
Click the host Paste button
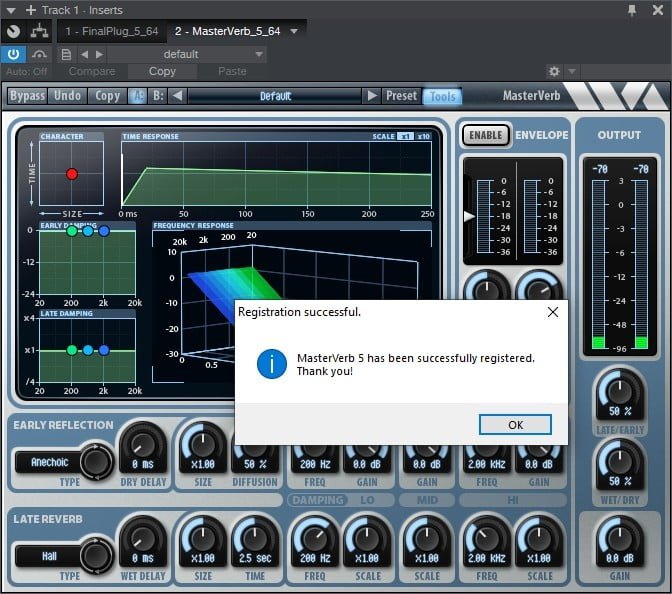coord(232,71)
